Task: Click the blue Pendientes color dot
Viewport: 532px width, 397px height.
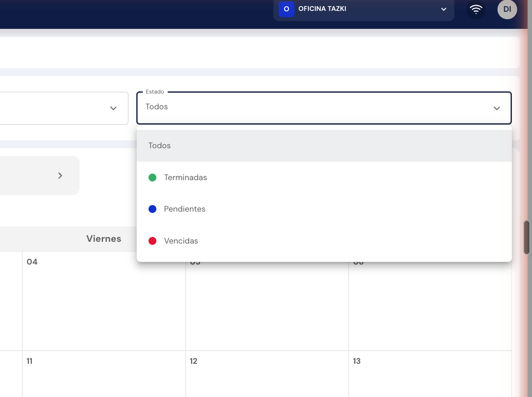Action: tap(152, 209)
